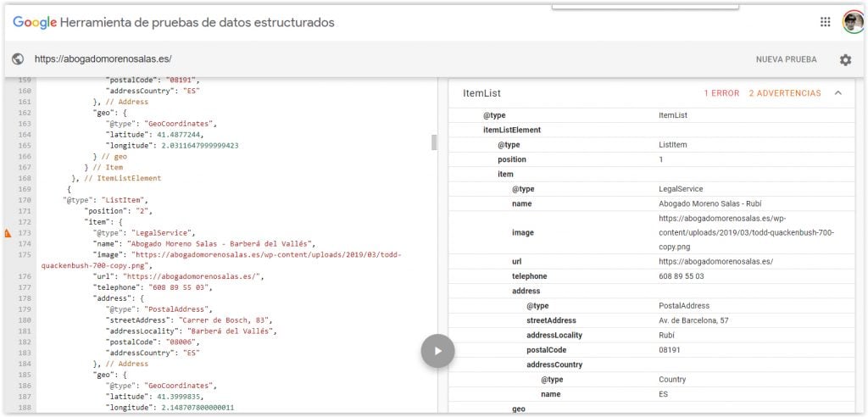Click the ItemList header title

tap(481, 93)
